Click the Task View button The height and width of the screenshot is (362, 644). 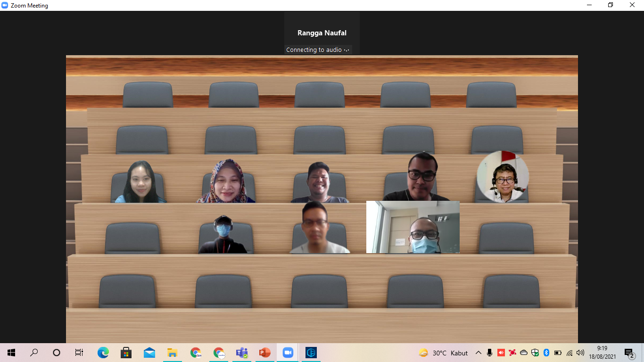(x=79, y=353)
